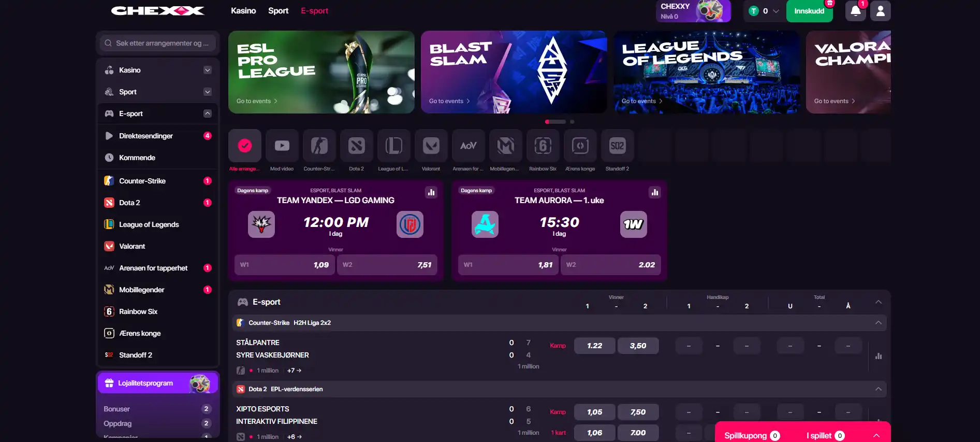The width and height of the screenshot is (980, 442).
Task: Open Sport in the top navigation
Action: 278,10
